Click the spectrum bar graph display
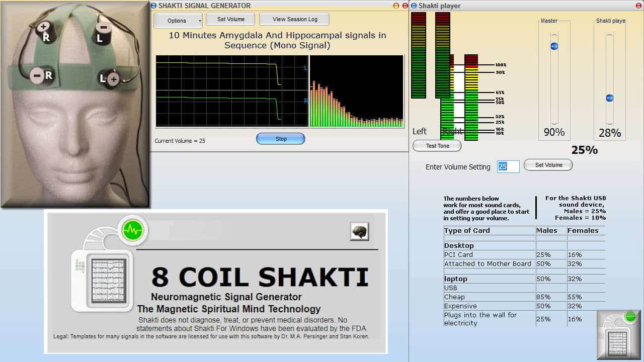The height and width of the screenshot is (362, 644). click(357, 91)
